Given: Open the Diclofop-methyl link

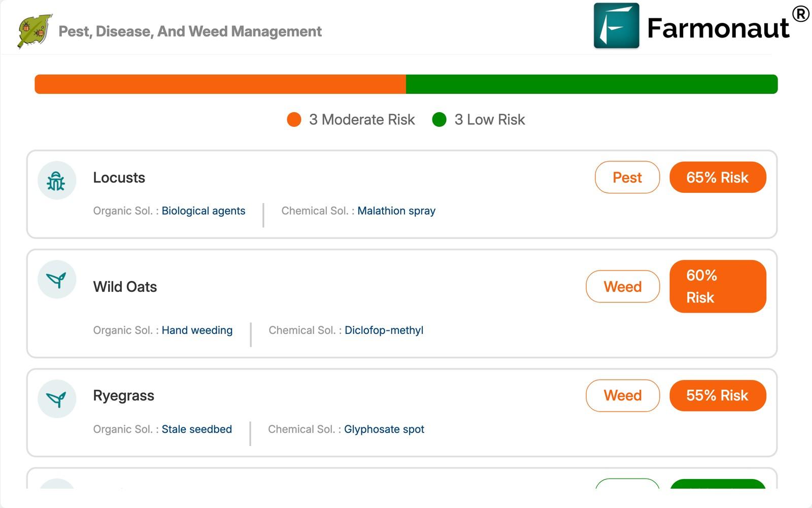Looking at the screenshot, I should pyautogui.click(x=384, y=330).
